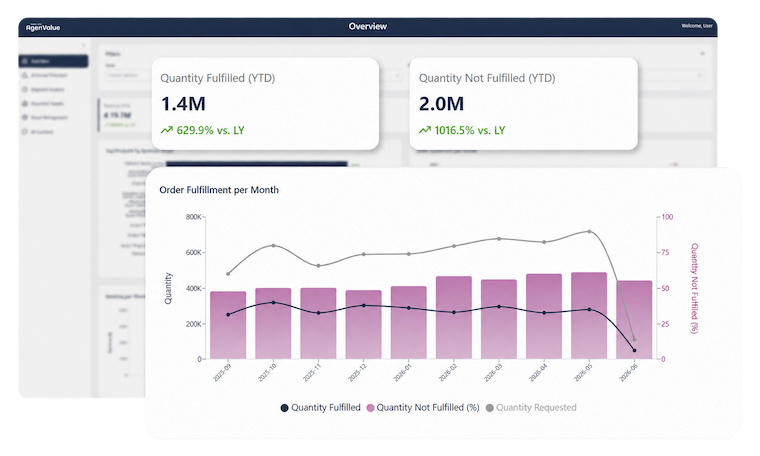Click the 1016.5% vs. LY text
The image size is (760, 456).
tap(470, 130)
